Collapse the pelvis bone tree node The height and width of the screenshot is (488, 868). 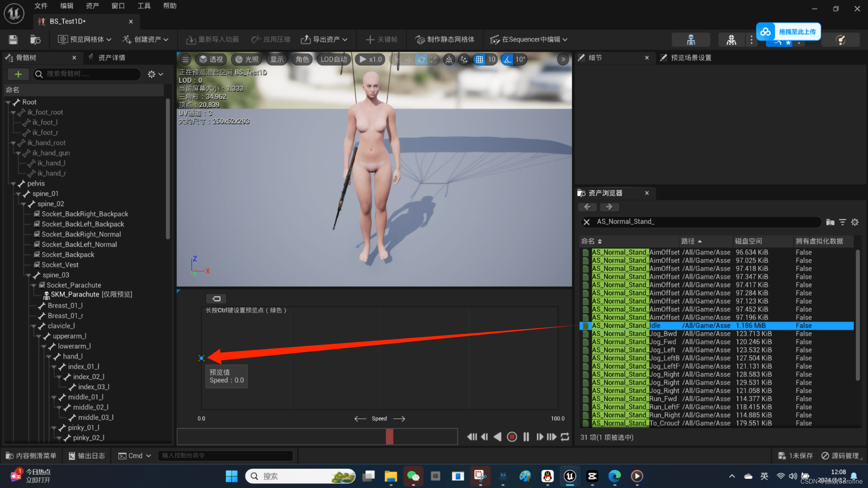tap(14, 184)
